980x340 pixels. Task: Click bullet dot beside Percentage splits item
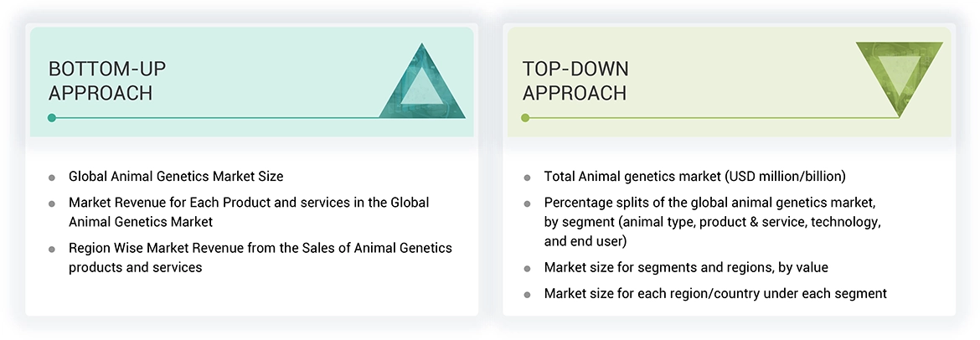click(527, 203)
